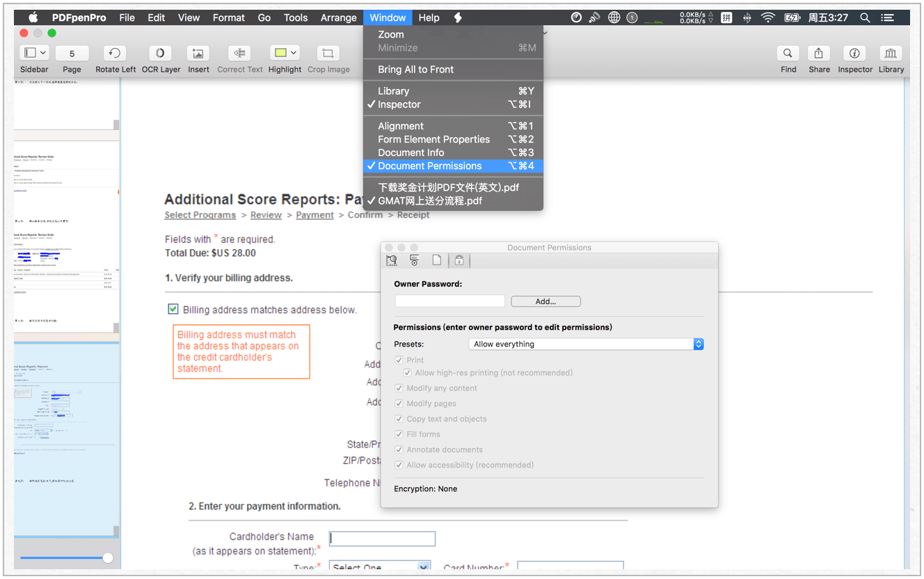Viewport: 924px width, 579px height.
Task: Click the Cardholder's Name input field
Action: [382, 538]
